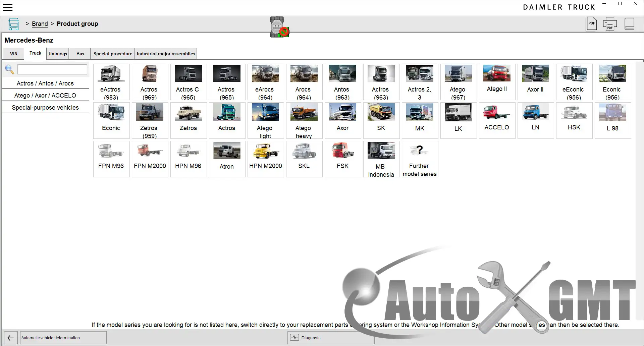Screen dimensions: 644x346
Task: Select Actros C (965) tile
Action: 189,82
